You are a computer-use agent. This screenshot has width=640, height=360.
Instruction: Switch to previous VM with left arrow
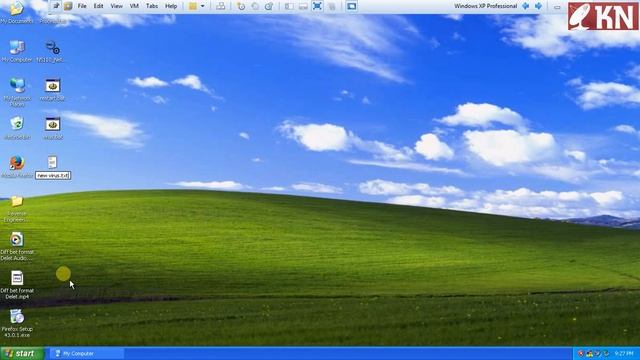pyautogui.click(x=526, y=6)
